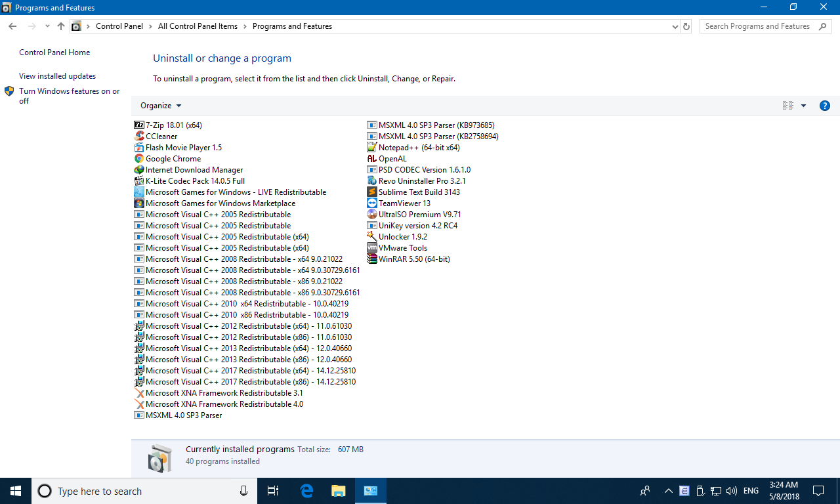
Task: Click the network icon in system tray
Action: [716, 491]
